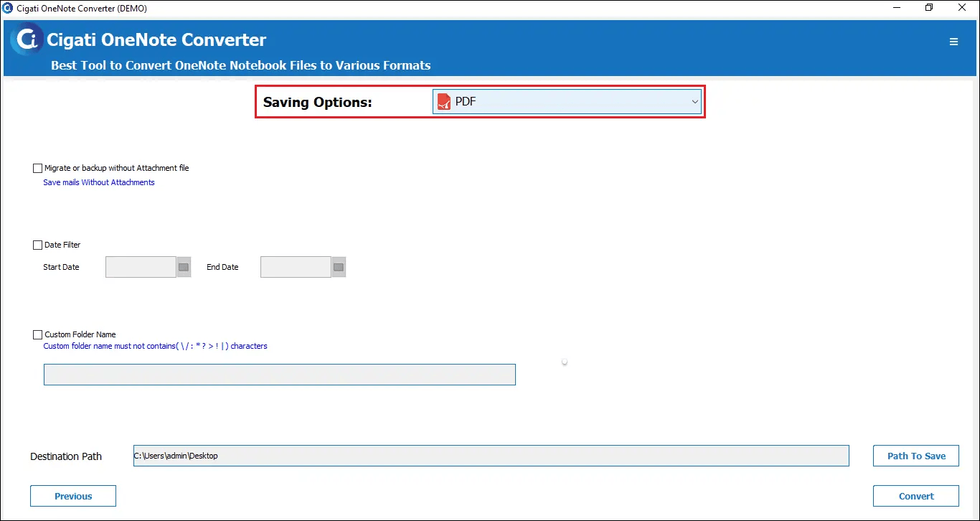The height and width of the screenshot is (521, 980).
Task: Minimize the Cigati OneNote Converter window
Action: [x=896, y=7]
